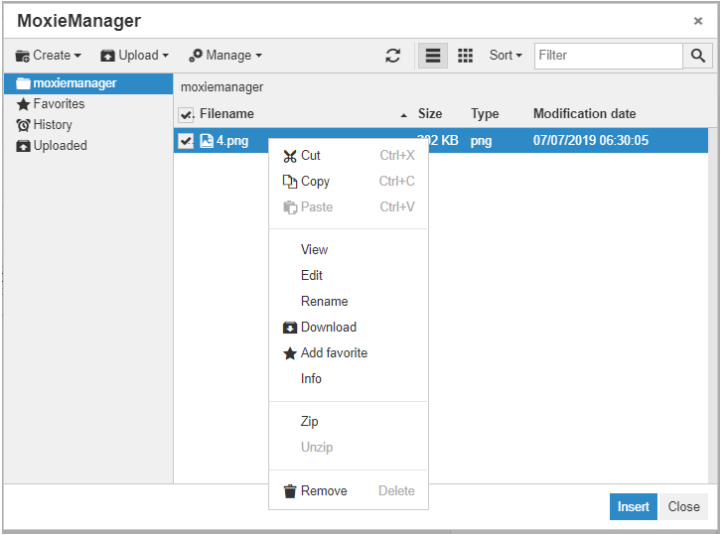Click the star icon next to Favorites
Screen dimensions: 721x535
[23, 104]
